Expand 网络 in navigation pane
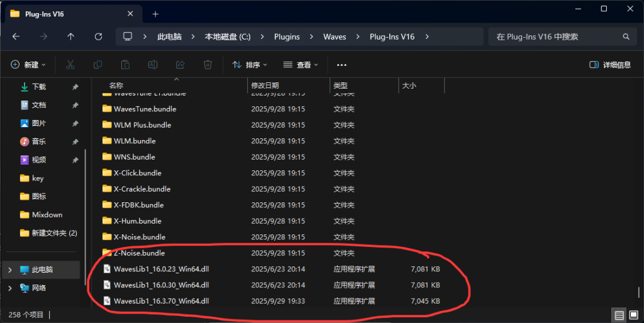The image size is (644, 323). pyautogui.click(x=10, y=288)
